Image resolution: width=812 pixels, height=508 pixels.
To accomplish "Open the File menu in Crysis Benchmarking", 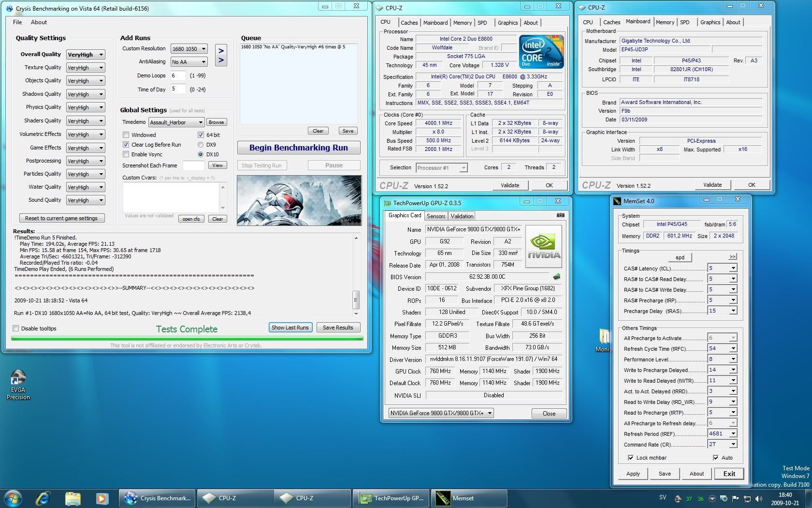I will (17, 22).
